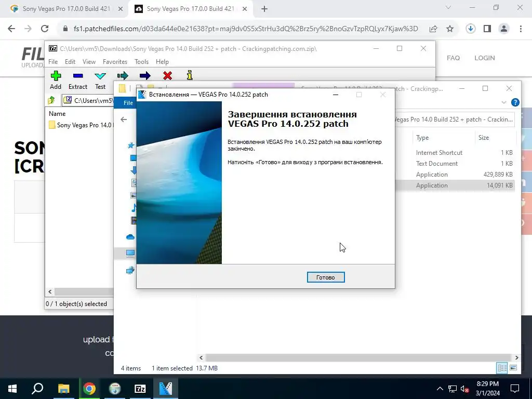Go back in Chrome
Screen dimensions: 532x399
pos(11,29)
